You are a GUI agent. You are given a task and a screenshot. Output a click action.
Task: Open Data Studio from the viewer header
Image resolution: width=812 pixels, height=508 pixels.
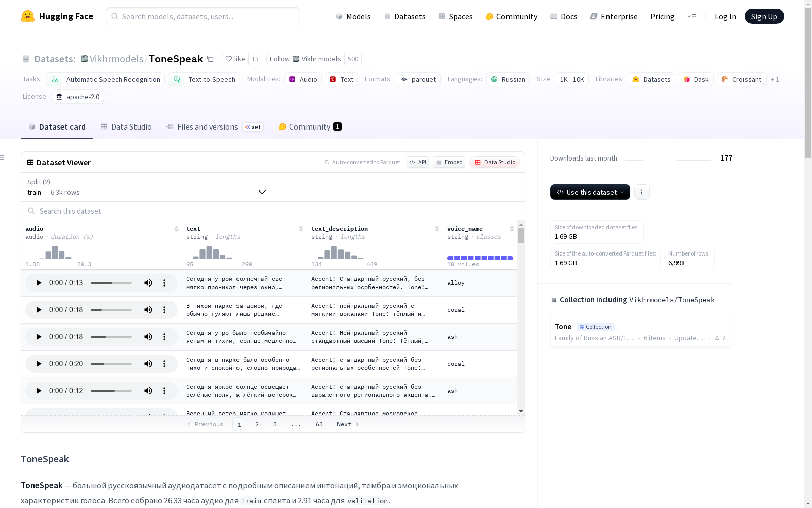coord(495,162)
